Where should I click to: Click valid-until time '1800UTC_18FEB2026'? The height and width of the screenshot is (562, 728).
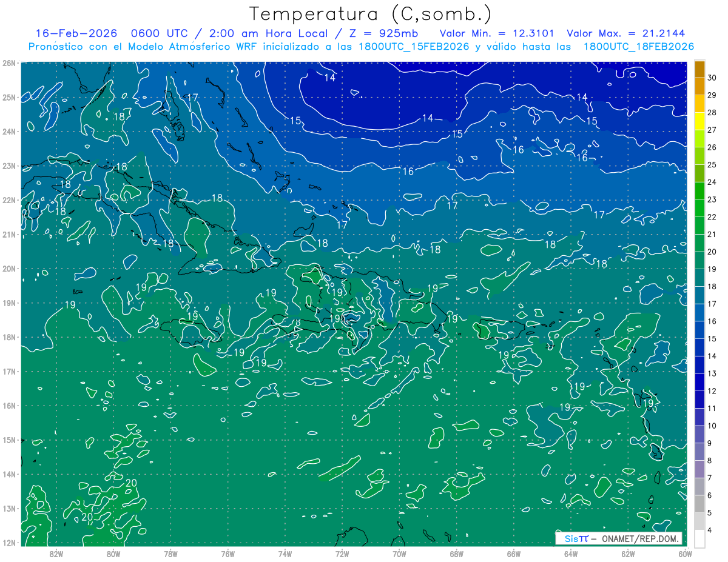click(639, 47)
